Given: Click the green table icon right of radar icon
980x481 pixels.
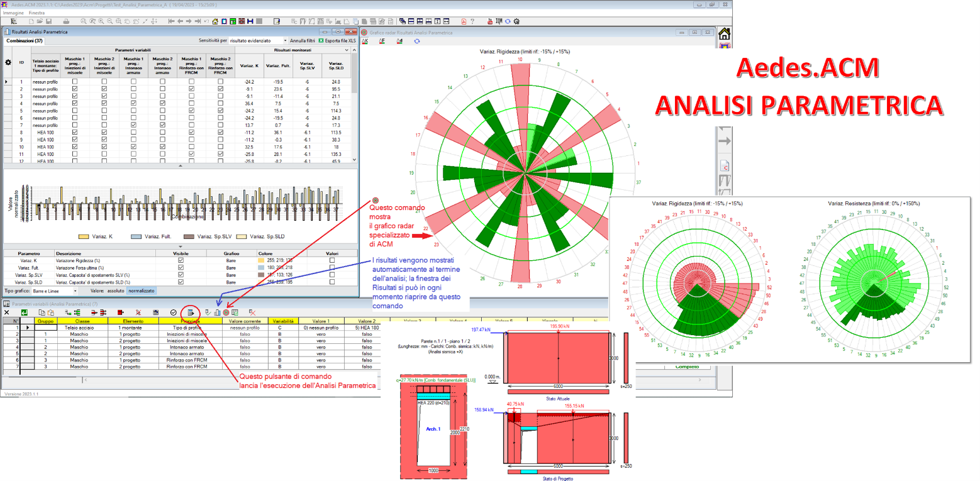Looking at the screenshot, I should (235, 312).
